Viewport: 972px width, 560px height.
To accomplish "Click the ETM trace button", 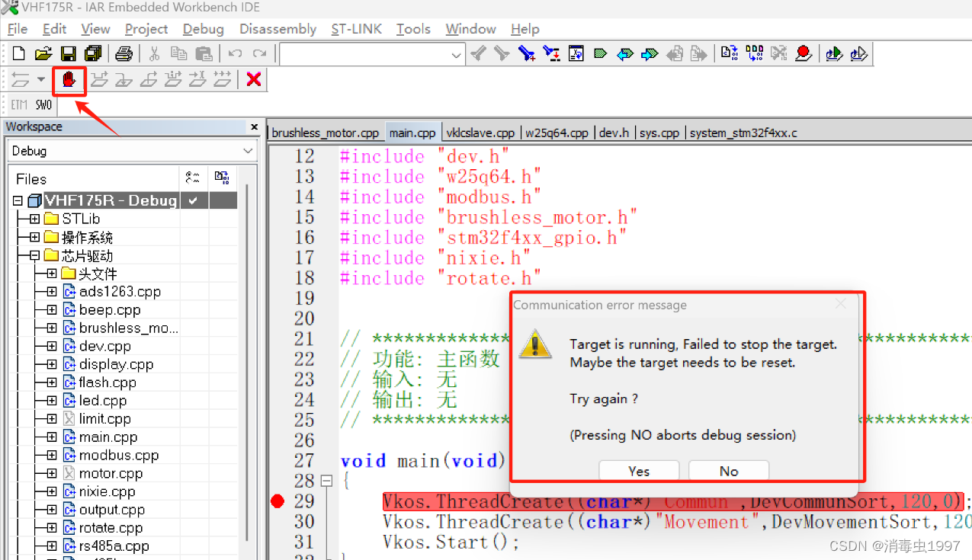I will (x=19, y=105).
